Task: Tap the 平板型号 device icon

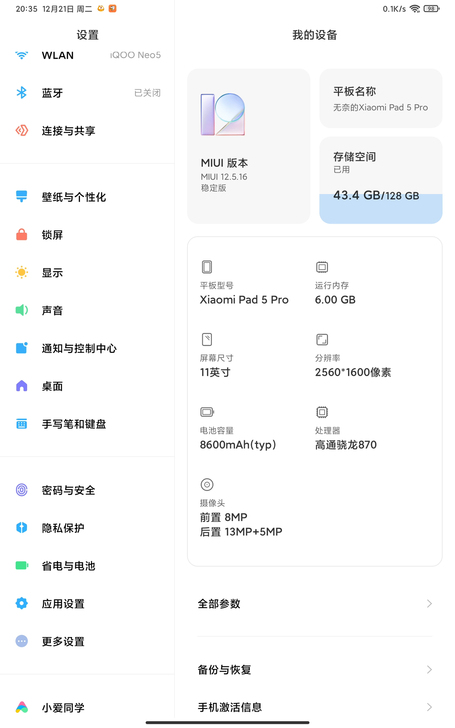Action: click(207, 267)
